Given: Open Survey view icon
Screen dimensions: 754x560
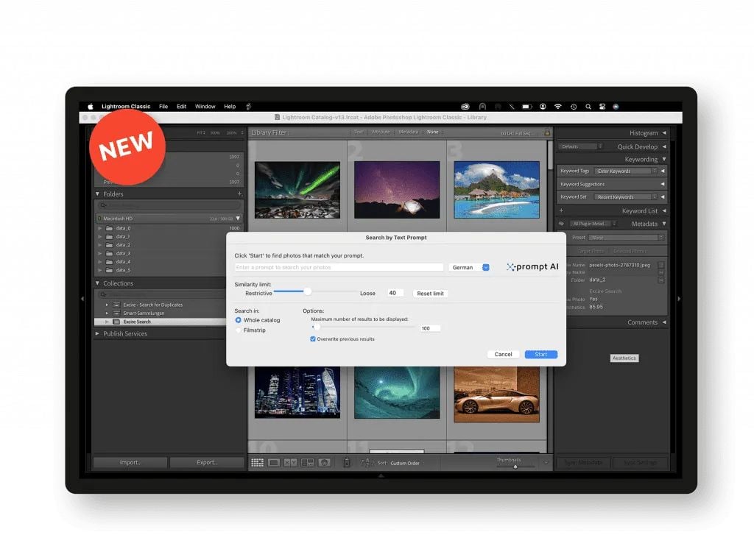Looking at the screenshot, I should (307, 462).
